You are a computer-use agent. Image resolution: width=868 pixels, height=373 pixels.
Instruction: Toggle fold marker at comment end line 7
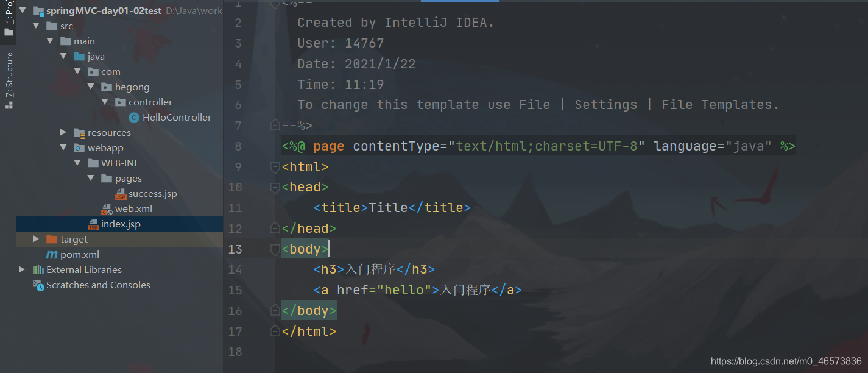coord(275,126)
